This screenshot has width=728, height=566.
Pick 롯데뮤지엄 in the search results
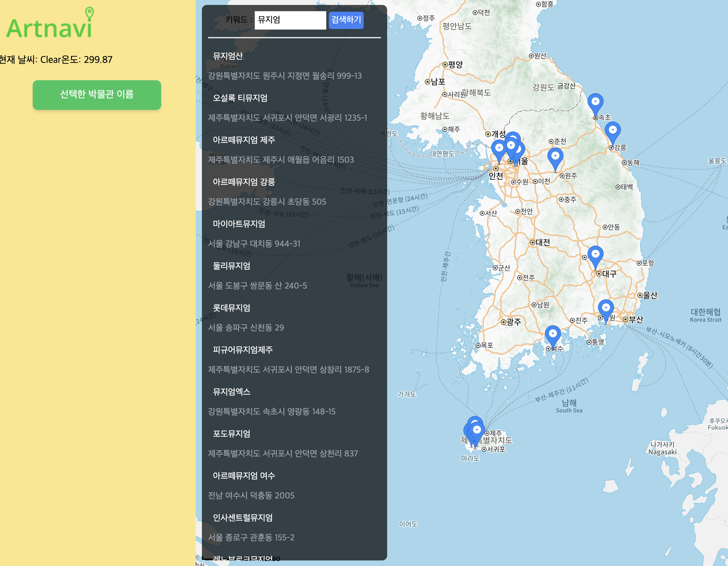point(232,308)
